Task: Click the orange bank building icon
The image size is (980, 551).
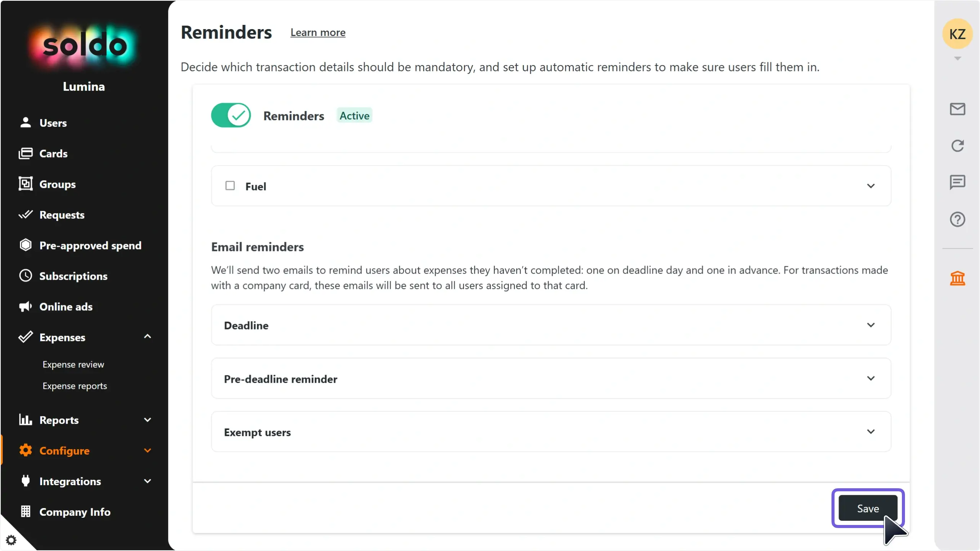Action: point(957,278)
